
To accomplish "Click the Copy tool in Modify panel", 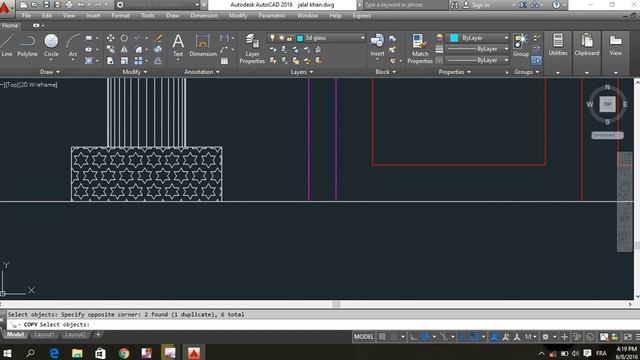I will [x=111, y=49].
